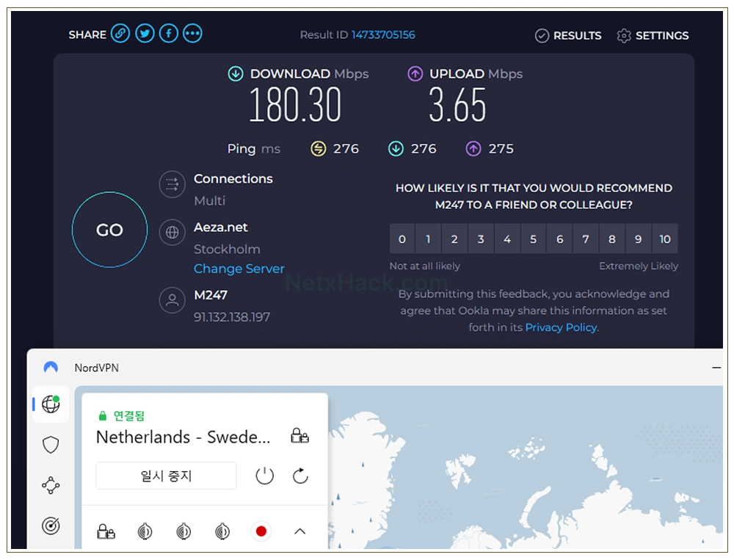The image size is (734, 560).
Task: Collapse connection panel with up chevron
Action: 300,531
